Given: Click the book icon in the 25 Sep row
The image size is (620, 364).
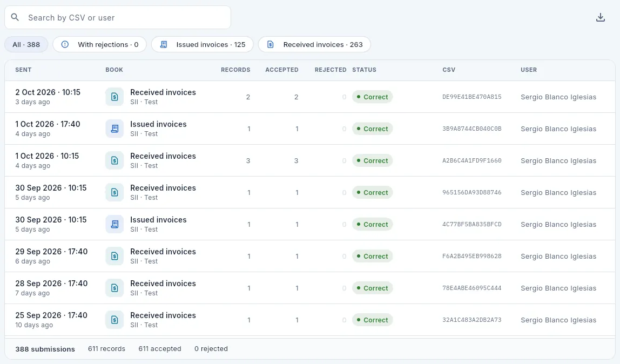Looking at the screenshot, I should point(114,320).
